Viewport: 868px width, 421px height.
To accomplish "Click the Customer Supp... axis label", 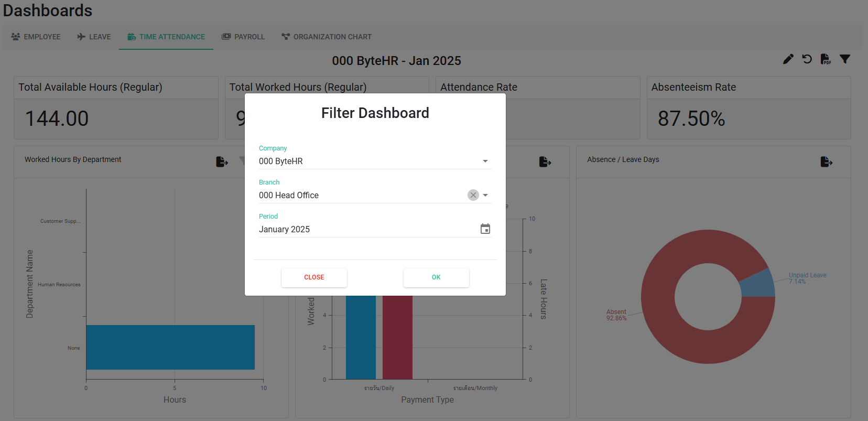I will tap(60, 221).
